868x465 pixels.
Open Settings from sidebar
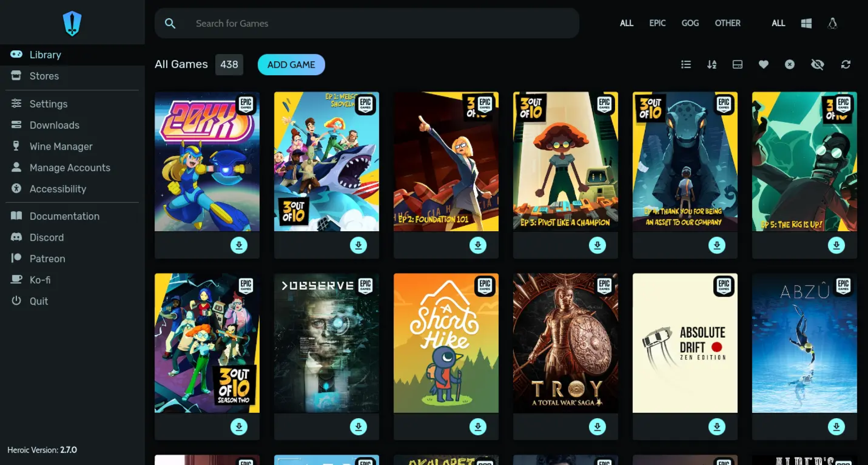pyautogui.click(x=48, y=103)
